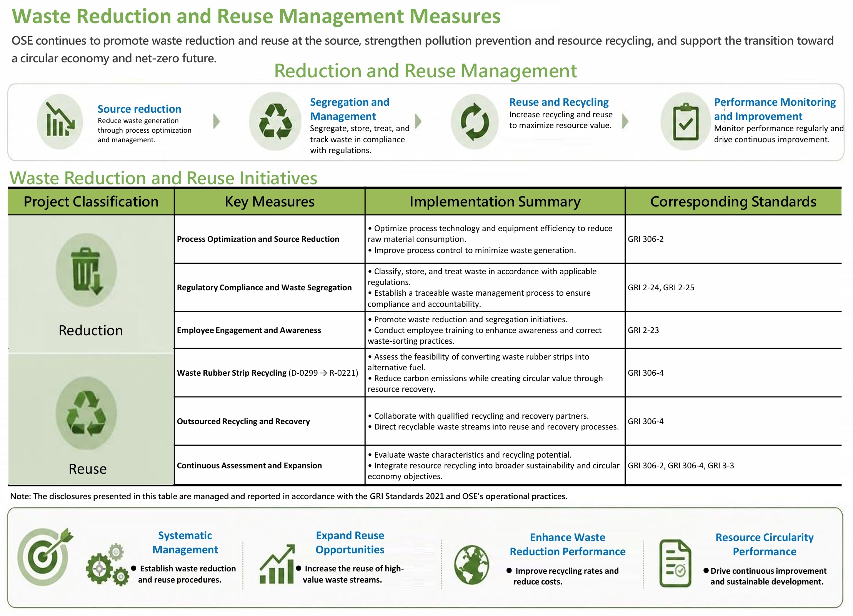The width and height of the screenshot is (853, 616).
Task: Click Performance Monitoring and Improvement heading
Action: click(775, 109)
